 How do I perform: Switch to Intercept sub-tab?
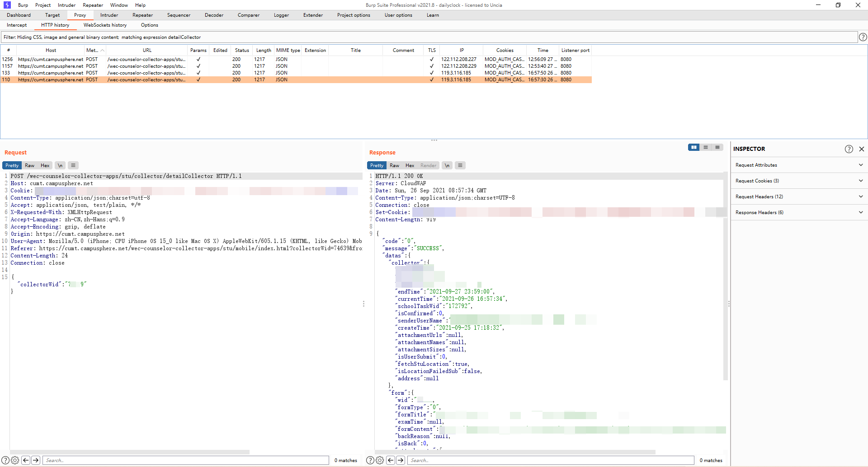[x=17, y=25]
